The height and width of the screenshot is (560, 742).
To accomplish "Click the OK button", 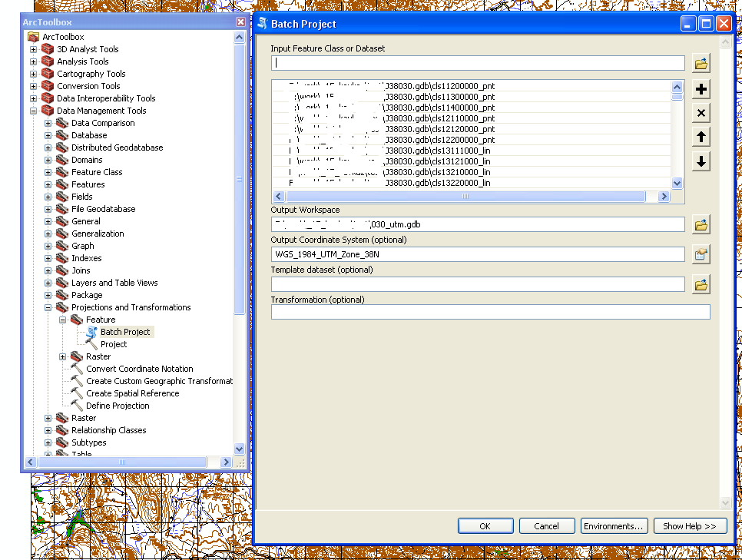I will tap(485, 526).
